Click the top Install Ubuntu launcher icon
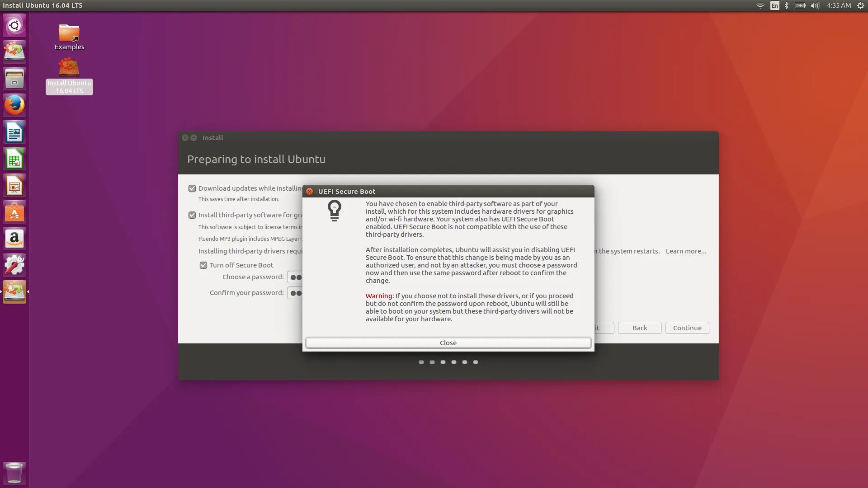Screen dimensions: 868x488 tap(14, 52)
